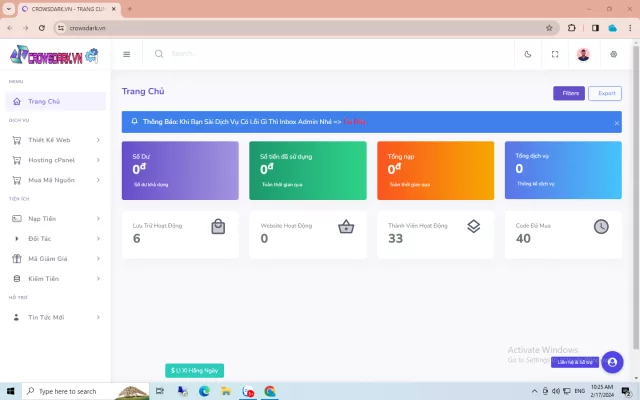
Task: Click the cart icon beside Thiết Kế Web
Action: (x=17, y=140)
